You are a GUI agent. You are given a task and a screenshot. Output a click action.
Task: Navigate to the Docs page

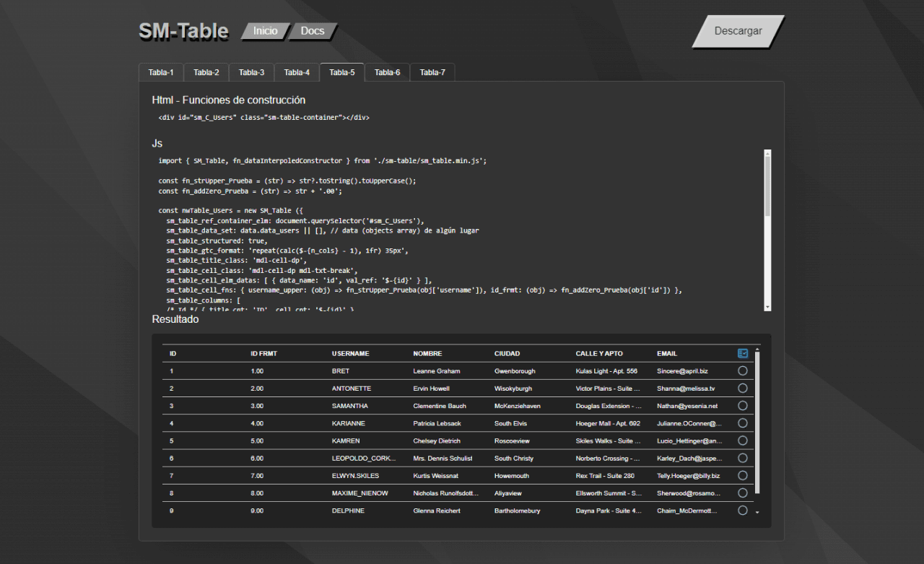312,30
